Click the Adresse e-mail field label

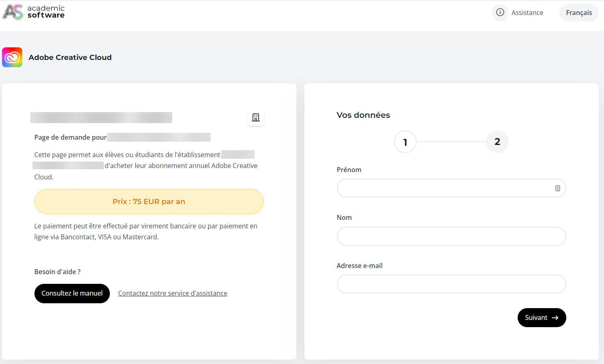[360, 266]
